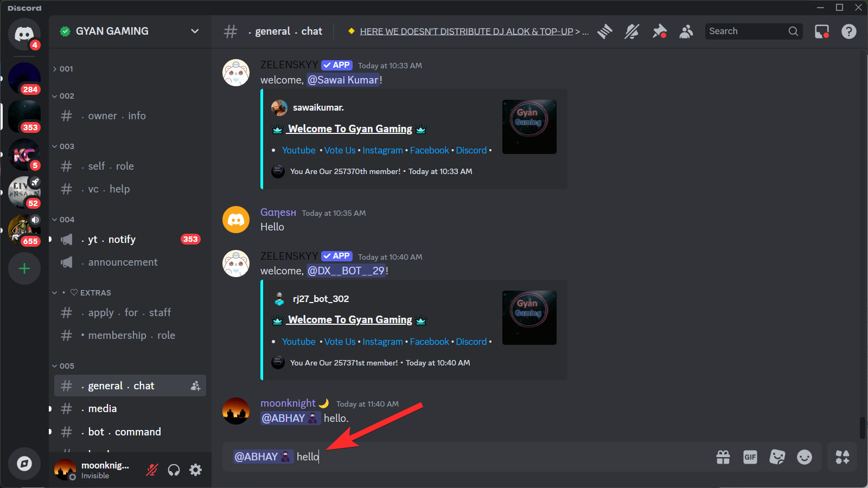Screen dimensions: 868x488
Task: Select general chat channel
Action: pyautogui.click(x=130, y=386)
